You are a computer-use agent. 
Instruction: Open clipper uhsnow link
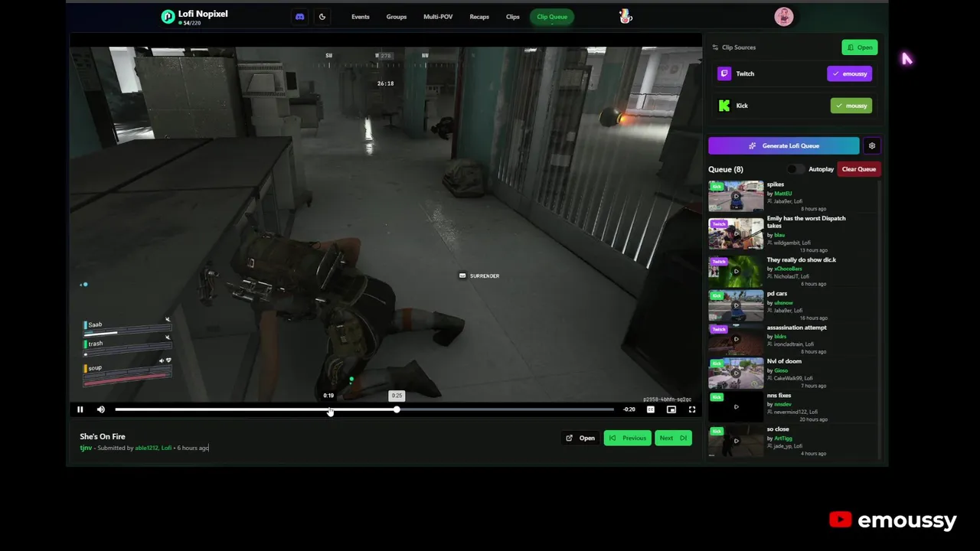[x=782, y=303]
